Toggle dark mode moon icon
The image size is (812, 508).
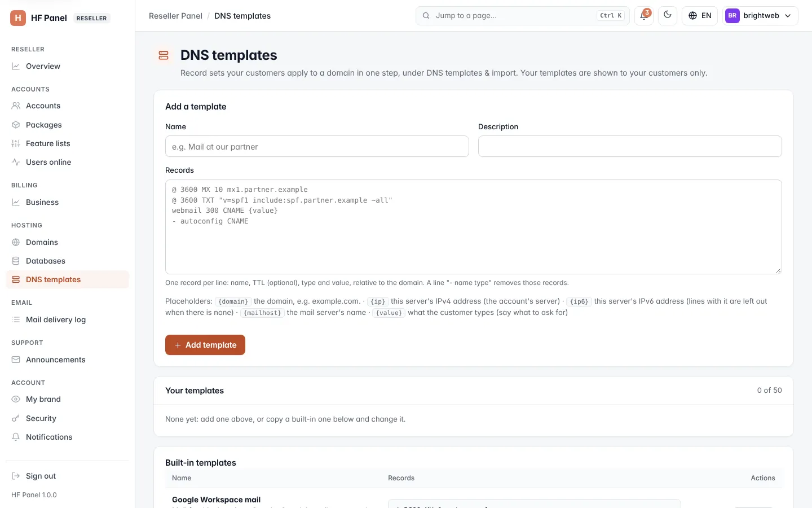click(668, 16)
